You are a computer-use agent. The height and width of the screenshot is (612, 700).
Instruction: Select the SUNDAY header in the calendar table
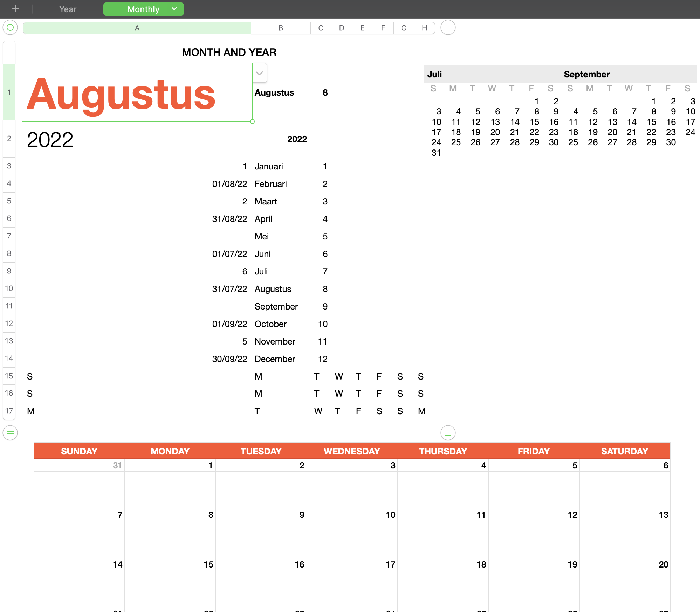click(79, 451)
